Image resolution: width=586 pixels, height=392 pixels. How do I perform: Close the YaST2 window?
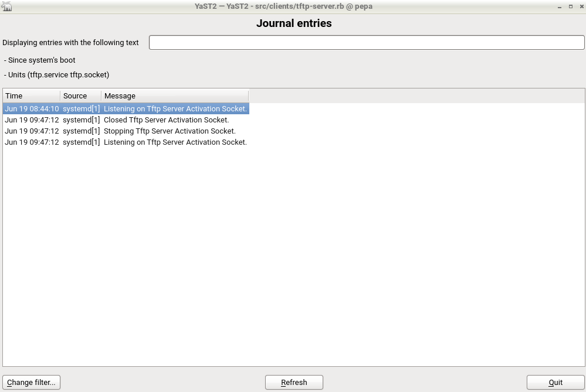[x=580, y=6]
